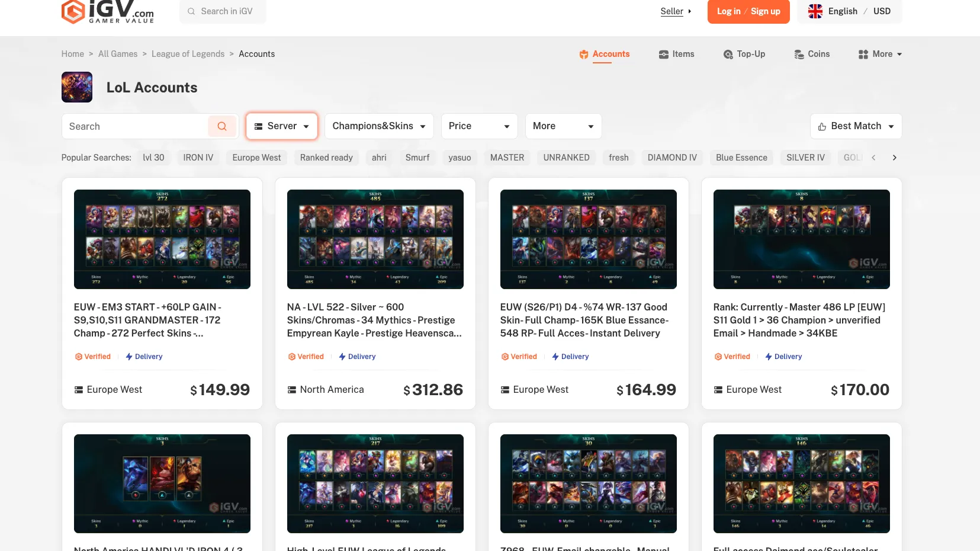Open the Top-Up category tab
This screenshot has width=980, height=551.
[x=744, y=54]
